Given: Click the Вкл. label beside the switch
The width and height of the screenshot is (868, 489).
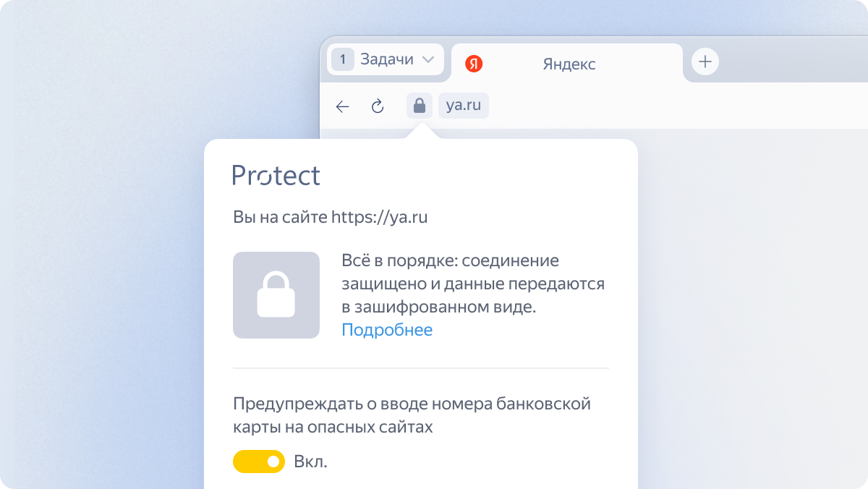Looking at the screenshot, I should click(x=311, y=462).
